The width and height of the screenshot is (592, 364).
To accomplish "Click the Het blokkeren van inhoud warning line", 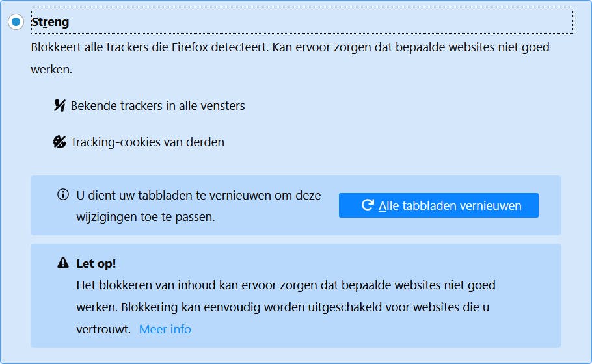I will 286,285.
